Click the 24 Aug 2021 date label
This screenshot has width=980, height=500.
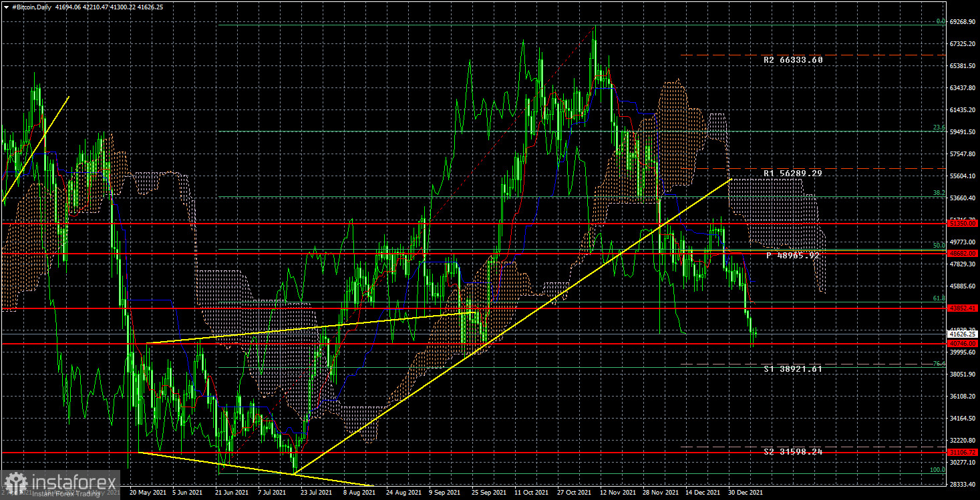coord(403,492)
